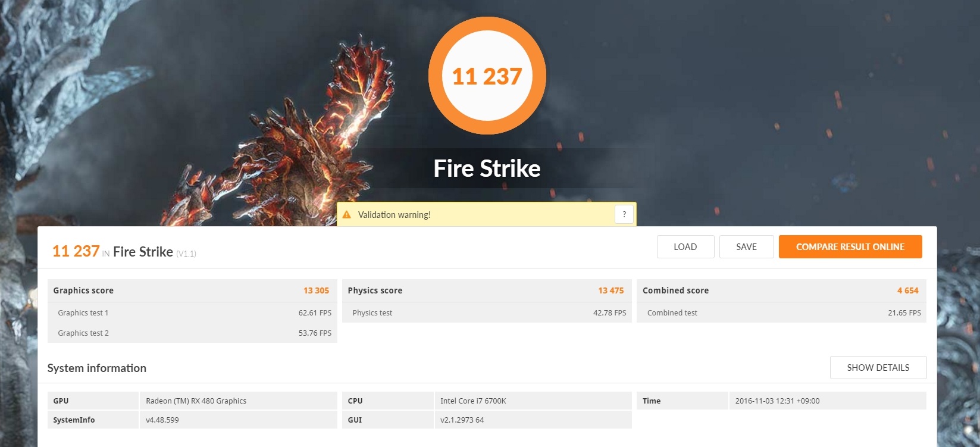The height and width of the screenshot is (447, 980).
Task: Click the System information heading
Action: [97, 368]
